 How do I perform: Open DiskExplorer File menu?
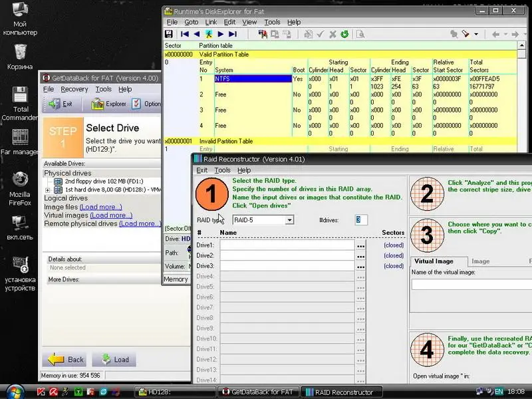[x=172, y=22]
